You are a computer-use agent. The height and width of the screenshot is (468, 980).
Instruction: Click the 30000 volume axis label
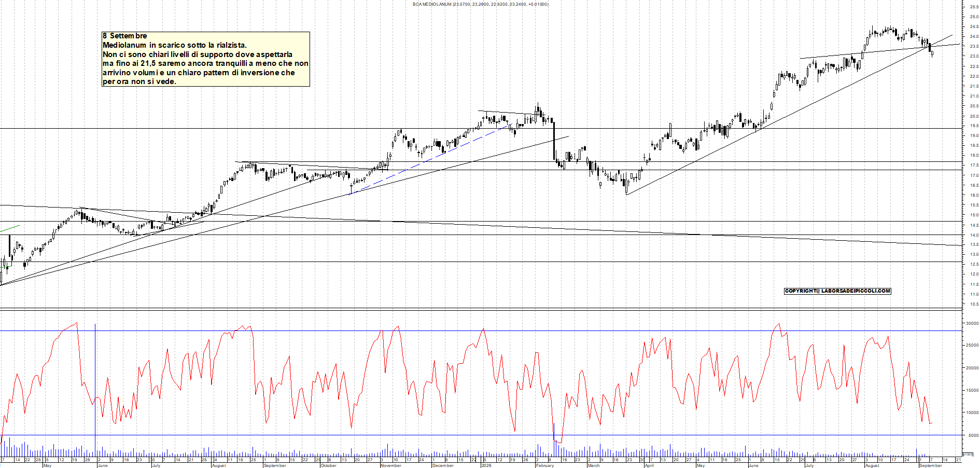[972, 323]
